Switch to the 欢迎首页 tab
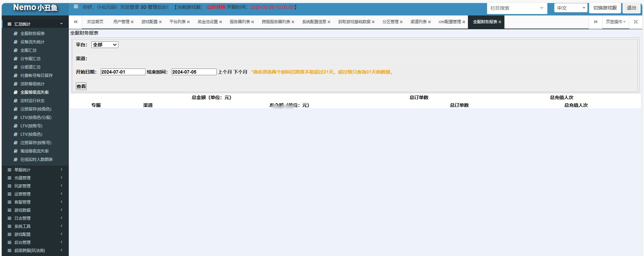The width and height of the screenshot is (644, 256). (x=95, y=22)
